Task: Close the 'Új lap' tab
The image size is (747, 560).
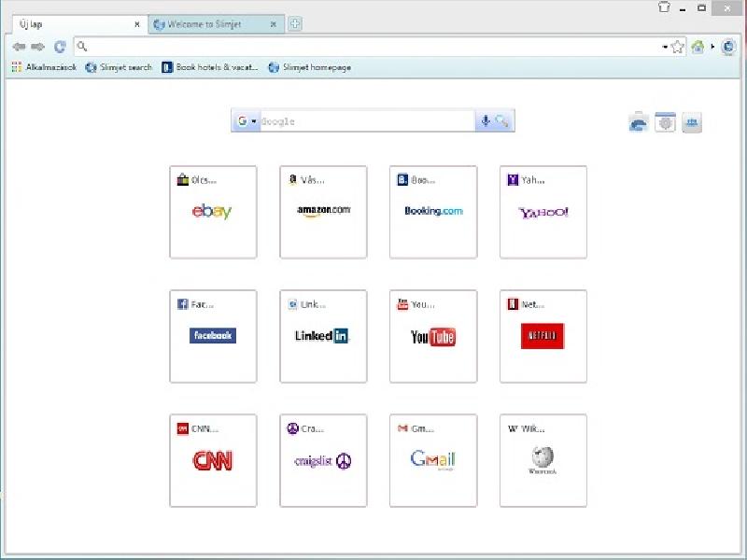Action: click(137, 24)
